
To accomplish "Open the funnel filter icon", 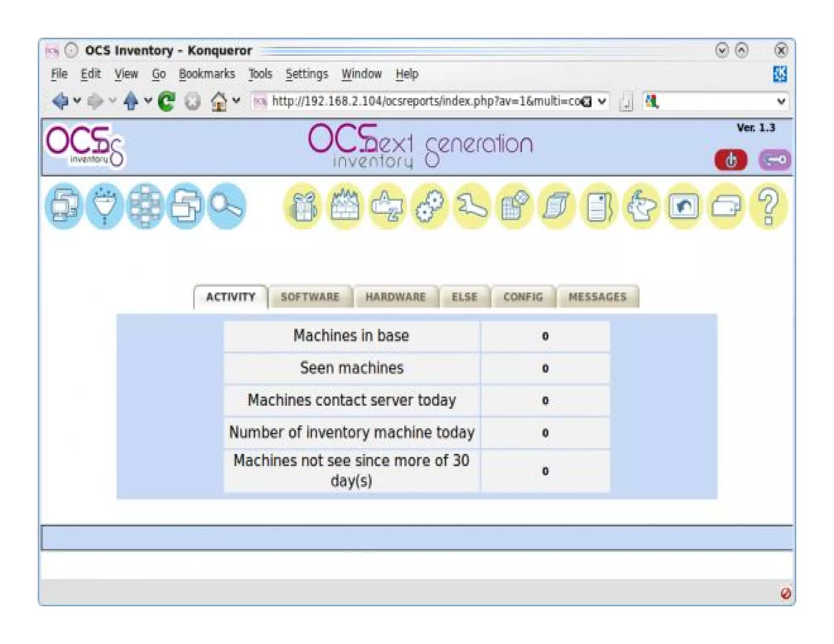I will (x=105, y=206).
